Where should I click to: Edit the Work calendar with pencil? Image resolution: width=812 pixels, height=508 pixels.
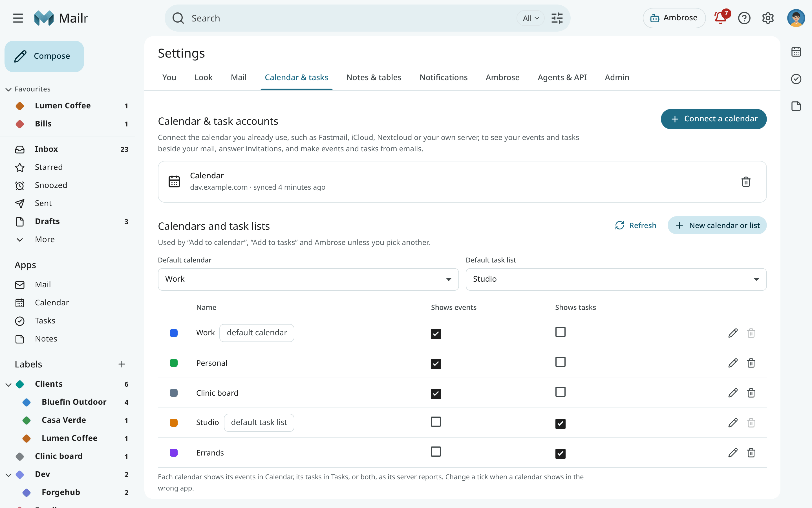click(x=733, y=333)
